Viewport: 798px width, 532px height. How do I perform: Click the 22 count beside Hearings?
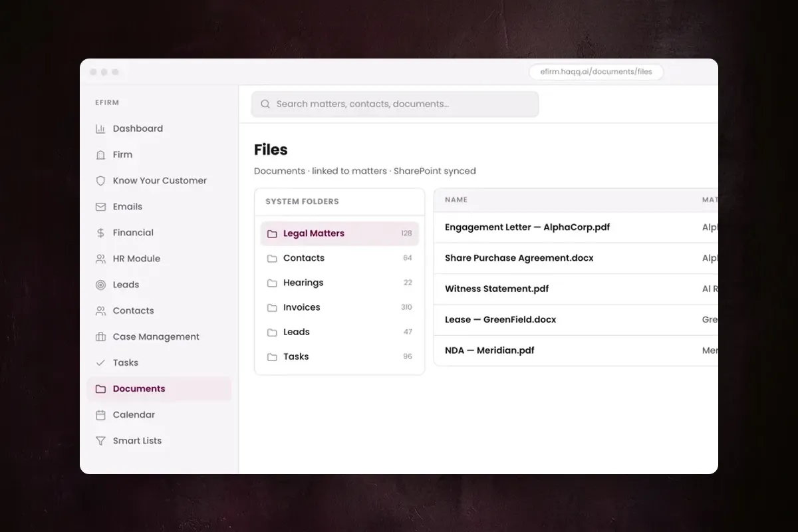point(408,283)
